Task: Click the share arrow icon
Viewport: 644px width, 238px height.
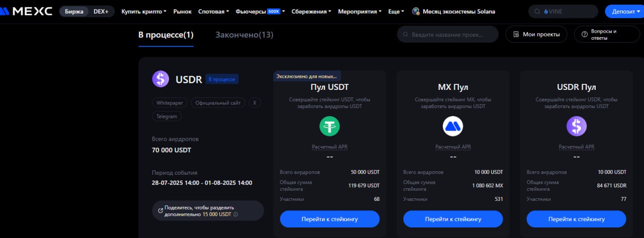Action: click(160, 210)
